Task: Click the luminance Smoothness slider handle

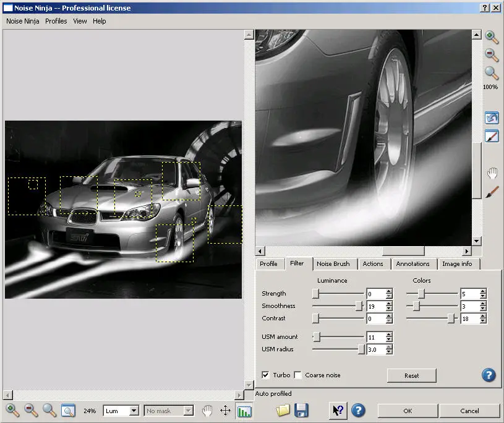Action: [x=359, y=305]
